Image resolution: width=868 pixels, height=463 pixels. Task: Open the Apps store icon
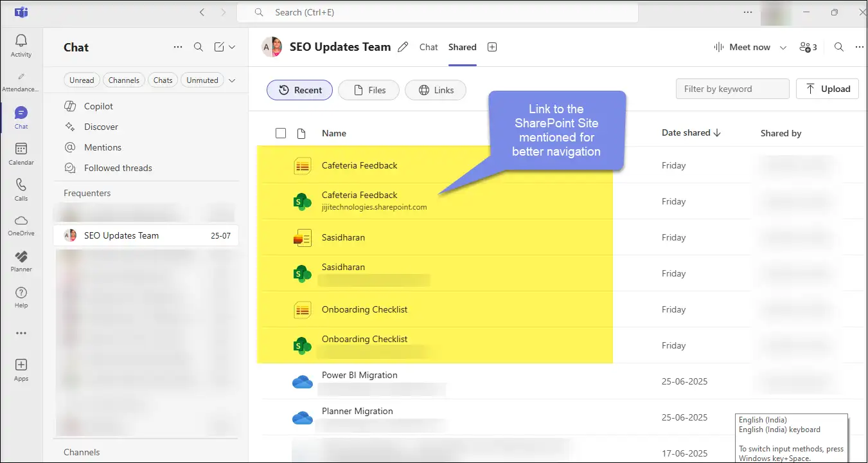[x=21, y=370]
